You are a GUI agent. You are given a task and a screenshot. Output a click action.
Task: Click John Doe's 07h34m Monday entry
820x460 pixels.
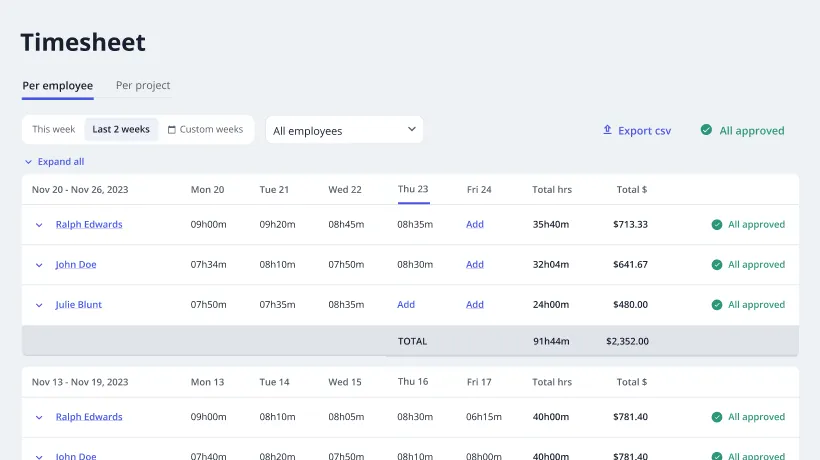coord(208,264)
